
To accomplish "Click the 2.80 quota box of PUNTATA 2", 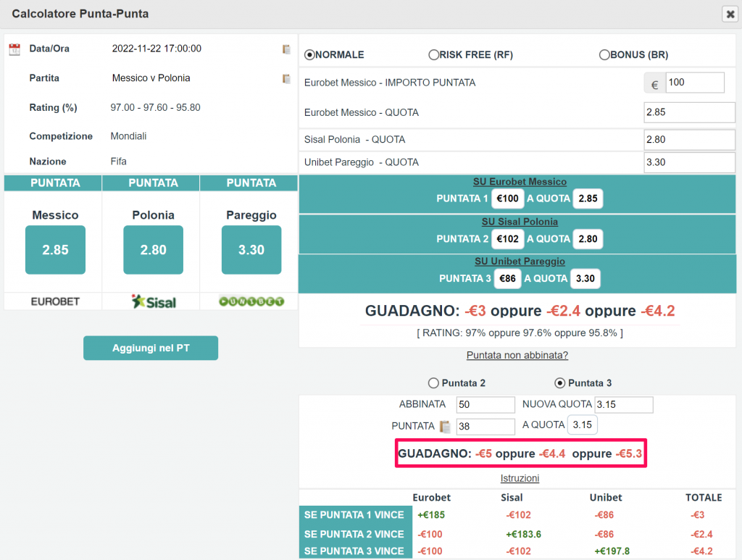I will pyautogui.click(x=588, y=239).
